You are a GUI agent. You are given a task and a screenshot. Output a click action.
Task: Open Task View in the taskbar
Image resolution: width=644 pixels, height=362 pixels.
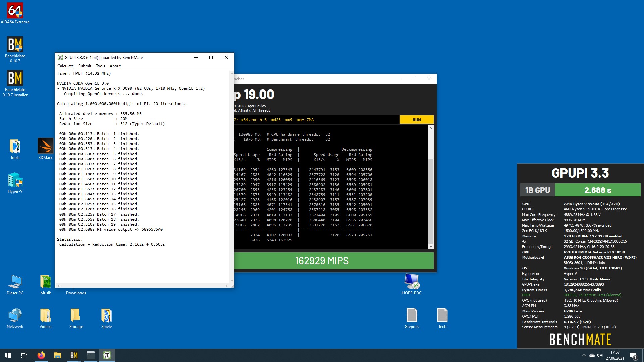(24, 355)
